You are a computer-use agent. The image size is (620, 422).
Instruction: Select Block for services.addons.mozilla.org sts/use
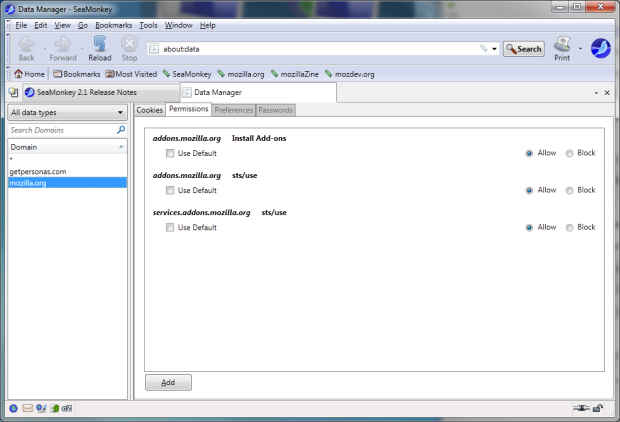click(x=569, y=227)
